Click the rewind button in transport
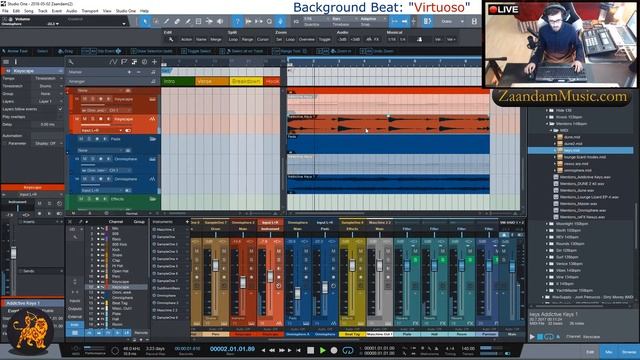This screenshot has height=360, width=640. 271,350
